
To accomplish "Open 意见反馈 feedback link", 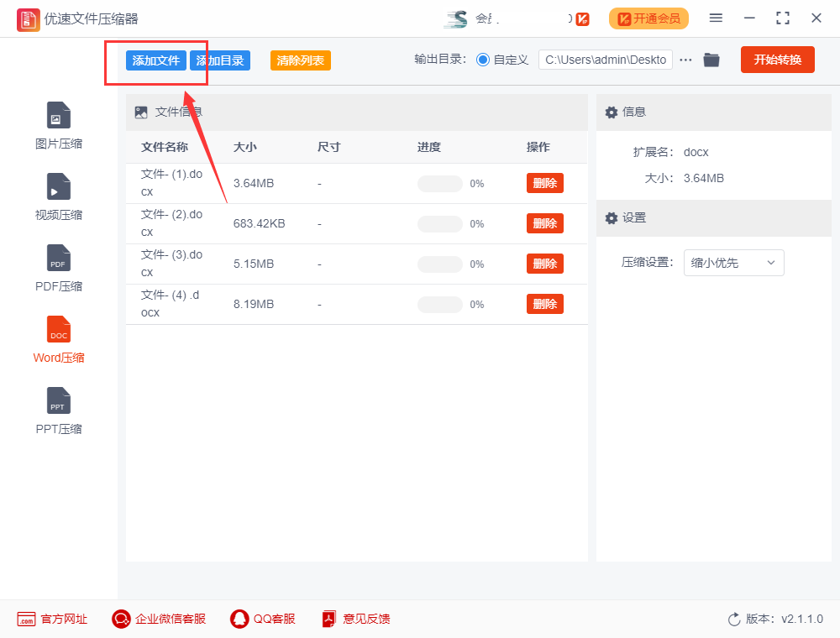I will tap(355, 620).
